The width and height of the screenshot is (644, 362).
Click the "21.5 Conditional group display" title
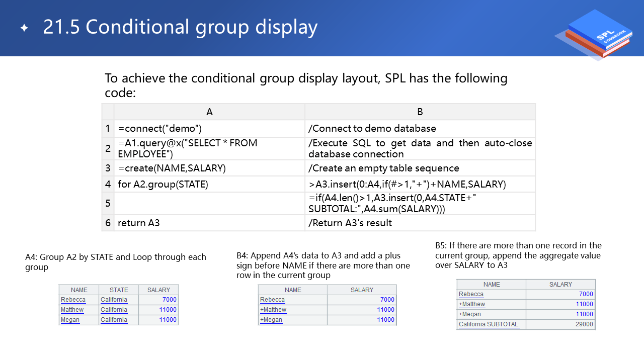180,27
